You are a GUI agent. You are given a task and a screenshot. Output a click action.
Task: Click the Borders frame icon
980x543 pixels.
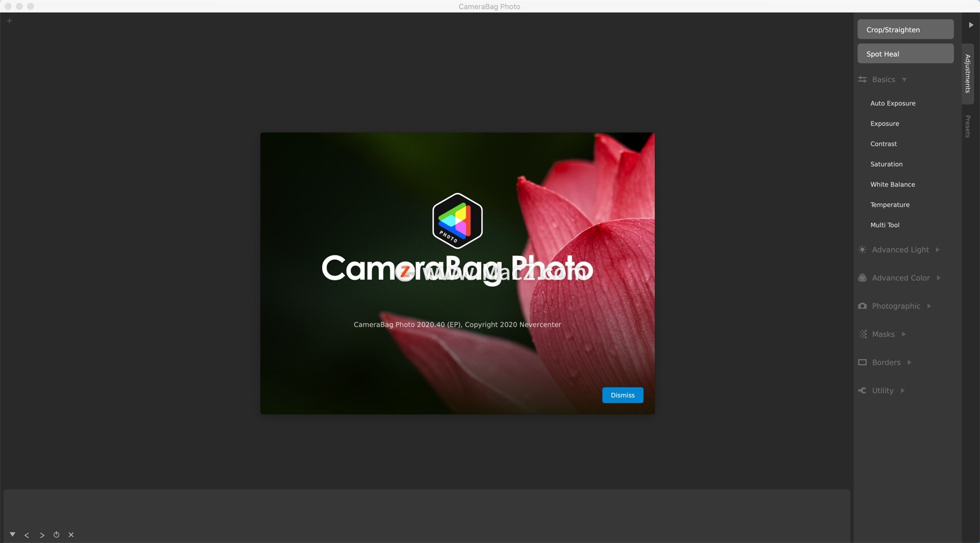[862, 363]
